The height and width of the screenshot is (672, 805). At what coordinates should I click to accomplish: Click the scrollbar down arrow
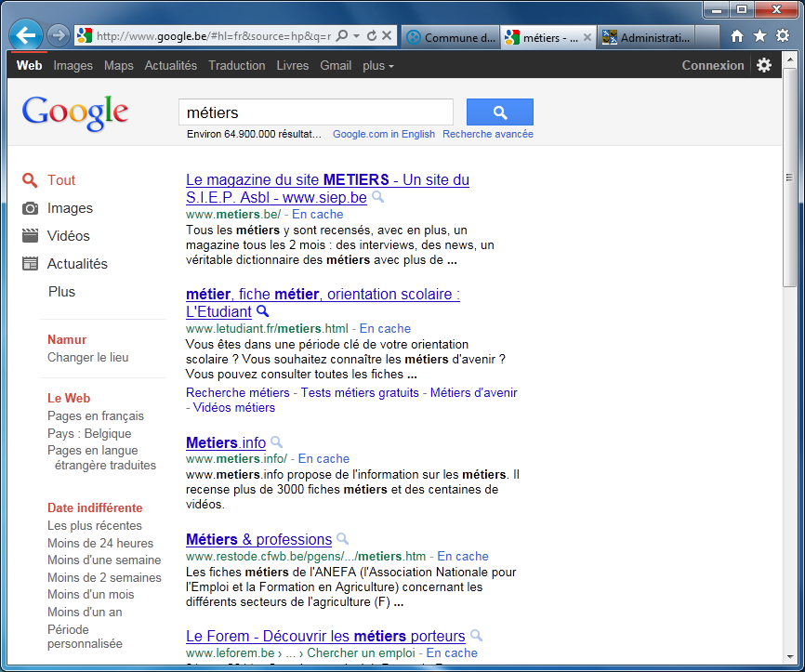(789, 656)
